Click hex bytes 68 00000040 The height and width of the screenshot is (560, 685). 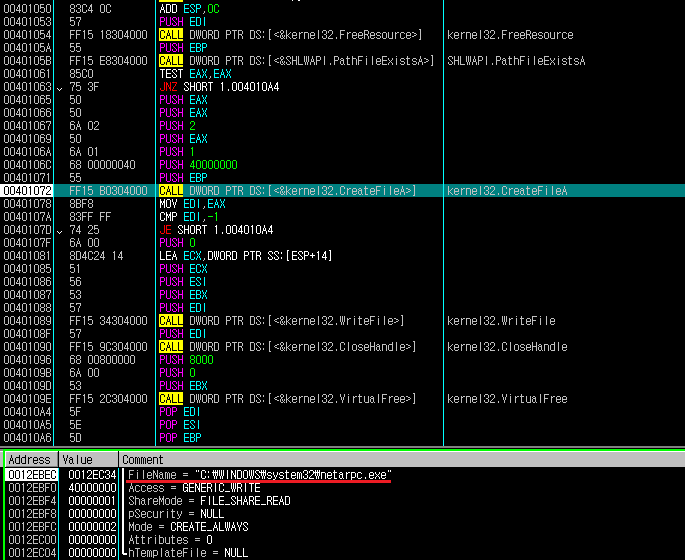click(102, 165)
